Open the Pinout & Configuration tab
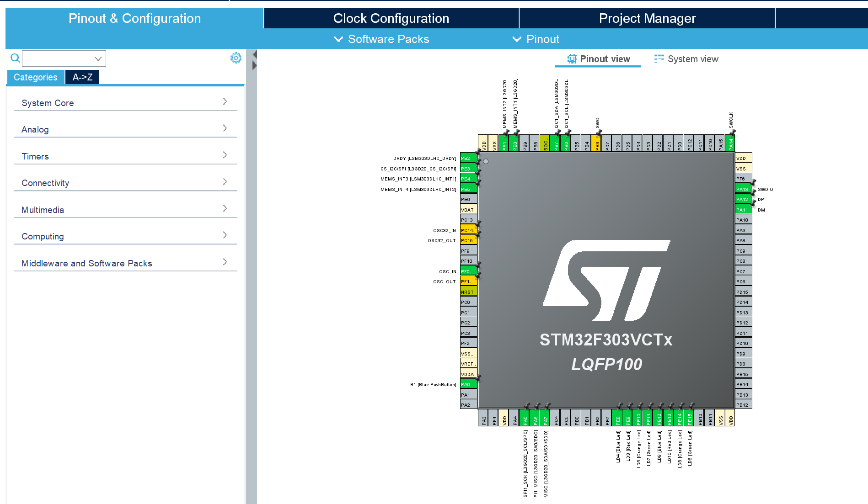 pos(134,18)
